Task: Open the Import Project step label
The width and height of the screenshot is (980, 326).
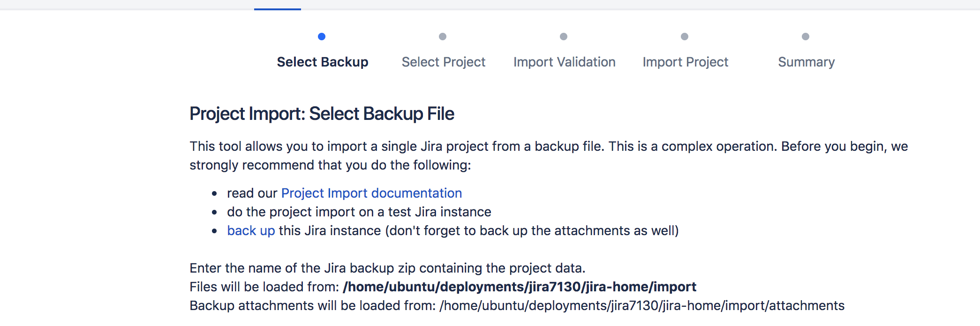Action: pos(686,62)
